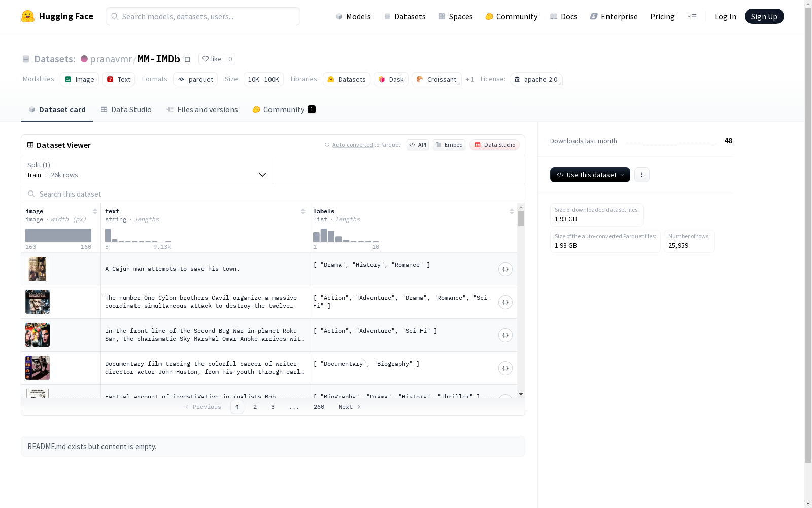This screenshot has height=508, width=812.
Task: Go to pagination page 1
Action: pos(237,407)
